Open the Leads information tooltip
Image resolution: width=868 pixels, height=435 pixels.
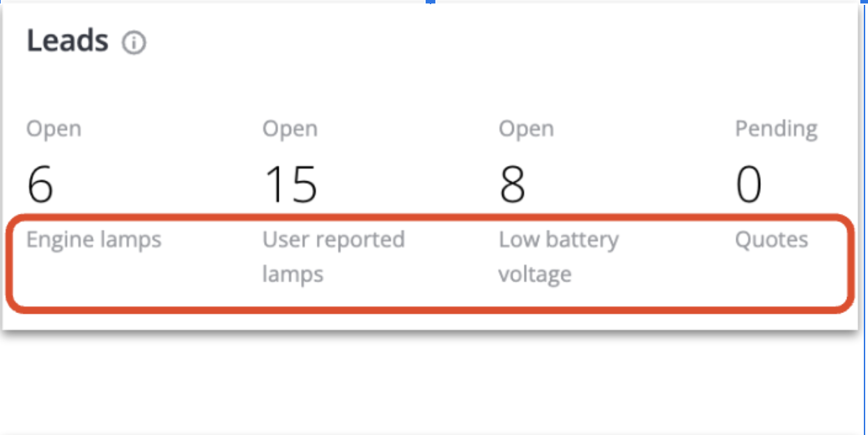click(134, 42)
